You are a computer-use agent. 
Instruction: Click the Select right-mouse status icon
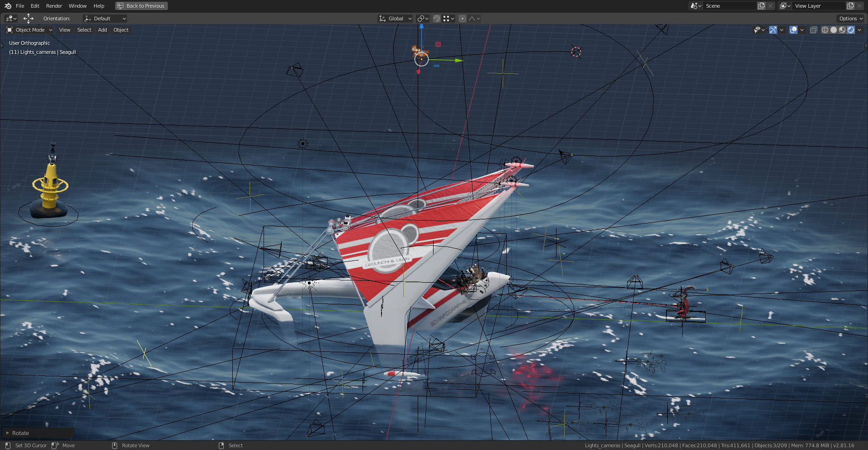(221, 445)
